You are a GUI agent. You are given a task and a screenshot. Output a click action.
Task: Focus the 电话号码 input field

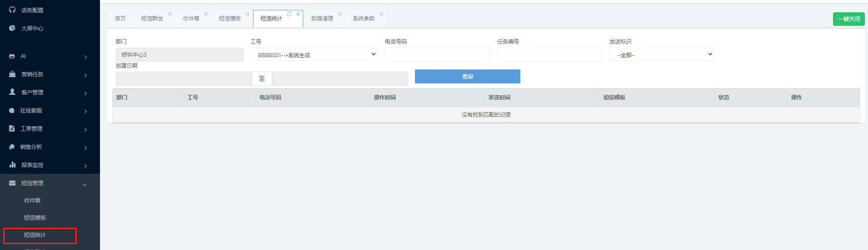coord(437,54)
